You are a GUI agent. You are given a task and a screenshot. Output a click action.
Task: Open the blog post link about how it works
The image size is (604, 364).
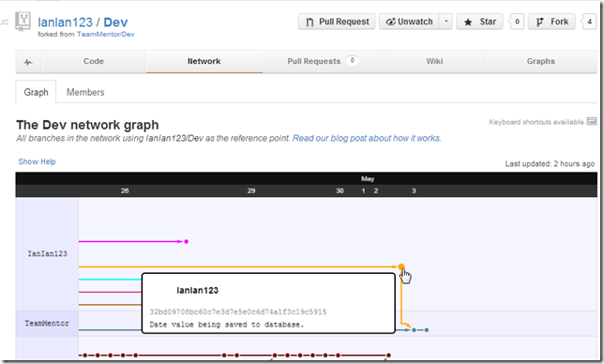point(367,138)
